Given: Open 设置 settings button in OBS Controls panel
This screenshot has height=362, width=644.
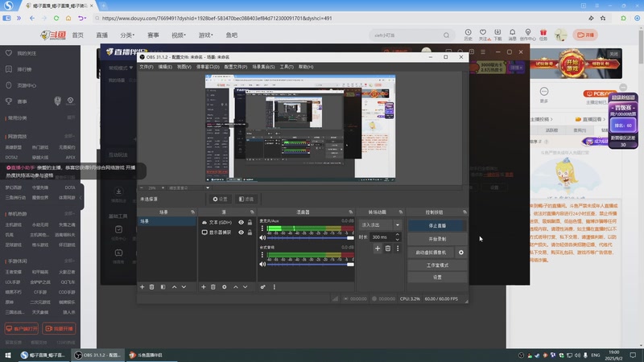Looking at the screenshot, I should [437, 278].
